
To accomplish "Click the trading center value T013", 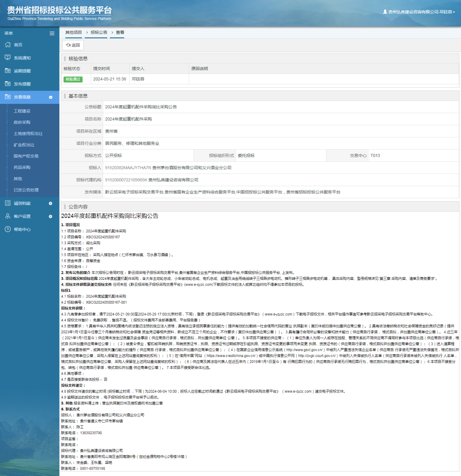I will click(375, 156).
